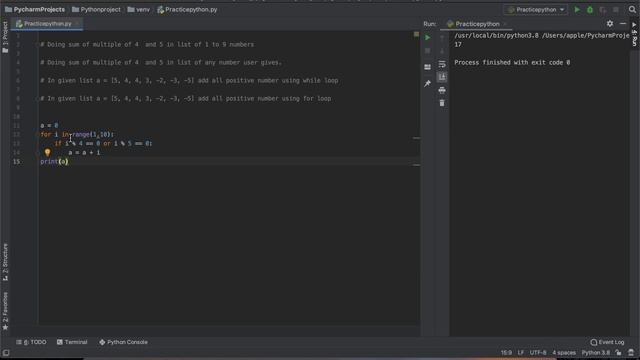Select the Practicepython.py editor tab

[47, 24]
